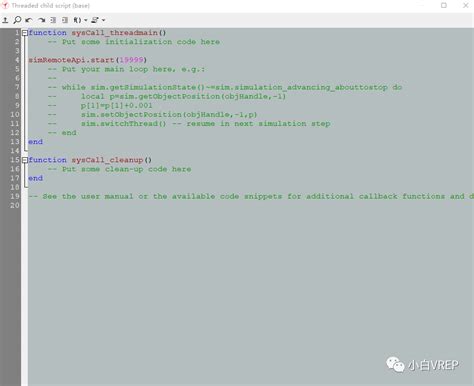Viewport: 474px width, 386px height.
Task: Click the unindent selection icon
Action: coord(53,20)
